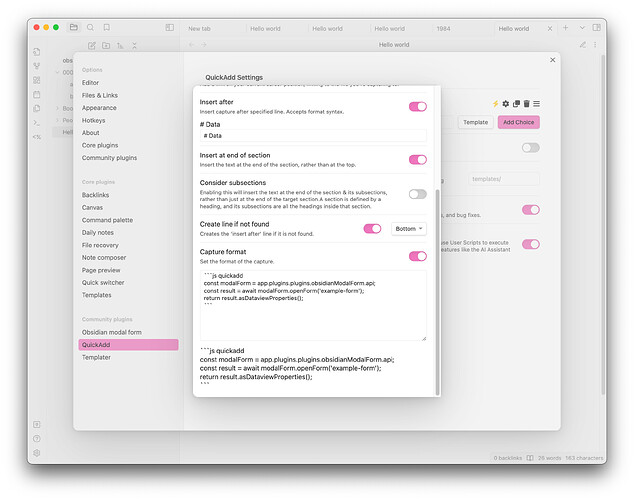Viewport: 634px width, 500px height.
Task: Open Obsidian modal form settings
Action: pos(112,332)
